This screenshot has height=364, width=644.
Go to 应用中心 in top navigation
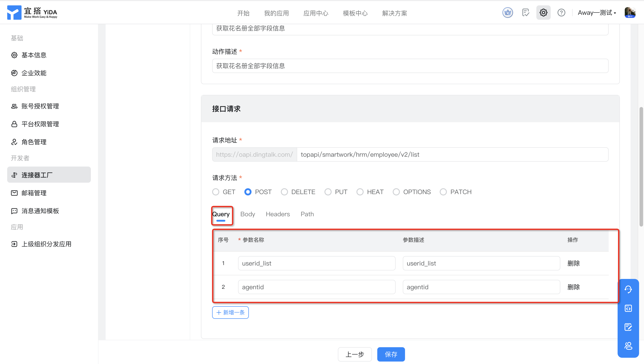pos(316,13)
